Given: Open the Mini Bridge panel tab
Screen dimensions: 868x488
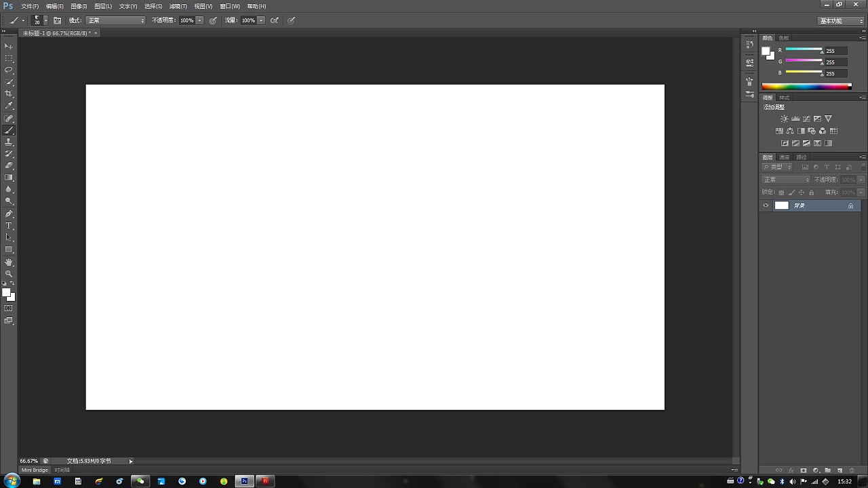Looking at the screenshot, I should pos(35,470).
